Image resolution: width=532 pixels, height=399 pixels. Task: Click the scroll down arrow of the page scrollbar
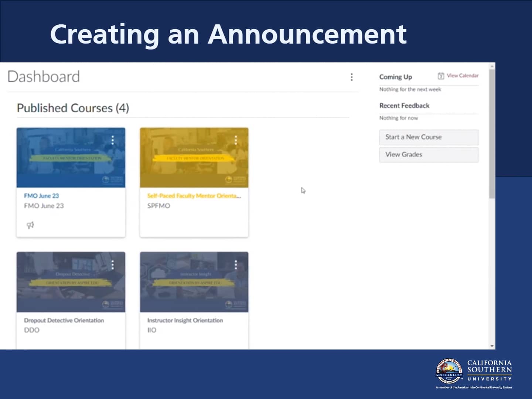[492, 346]
